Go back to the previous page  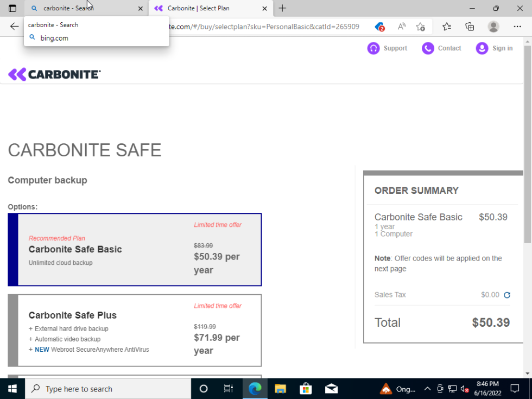pyautogui.click(x=15, y=27)
